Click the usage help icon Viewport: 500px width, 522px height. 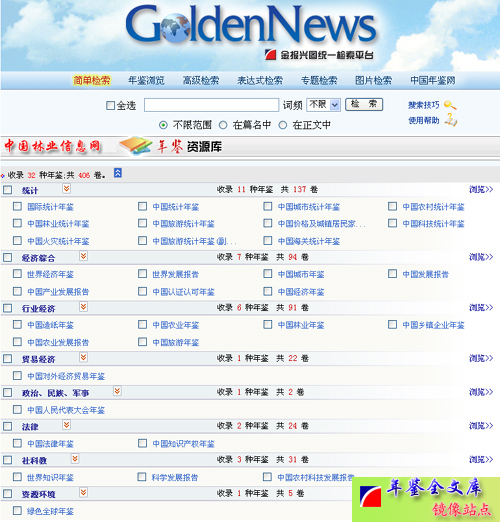451,120
